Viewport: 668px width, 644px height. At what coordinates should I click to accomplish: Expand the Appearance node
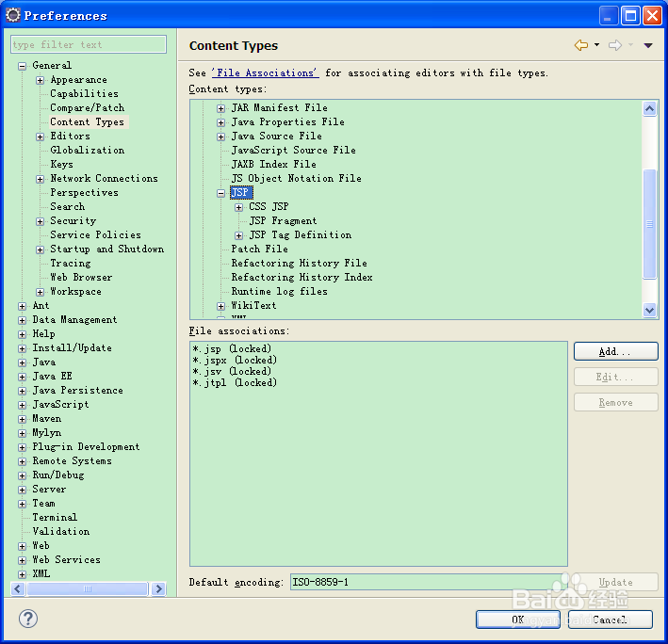(x=41, y=80)
